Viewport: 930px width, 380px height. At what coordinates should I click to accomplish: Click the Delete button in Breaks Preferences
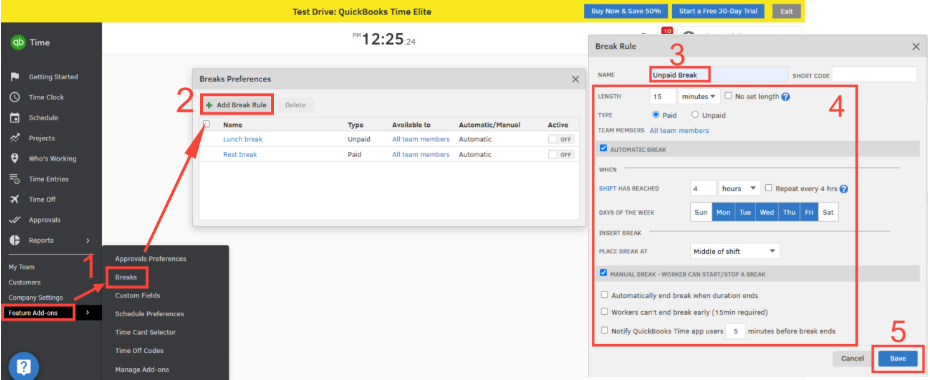click(295, 105)
